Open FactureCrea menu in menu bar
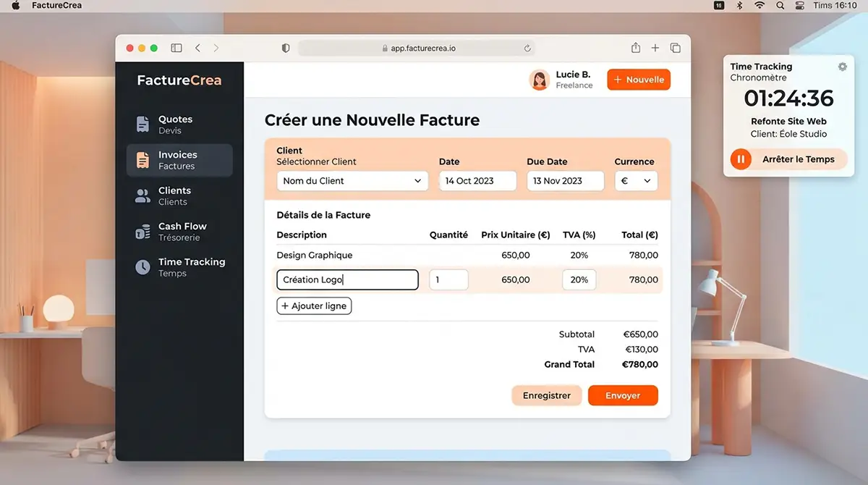 click(57, 5)
